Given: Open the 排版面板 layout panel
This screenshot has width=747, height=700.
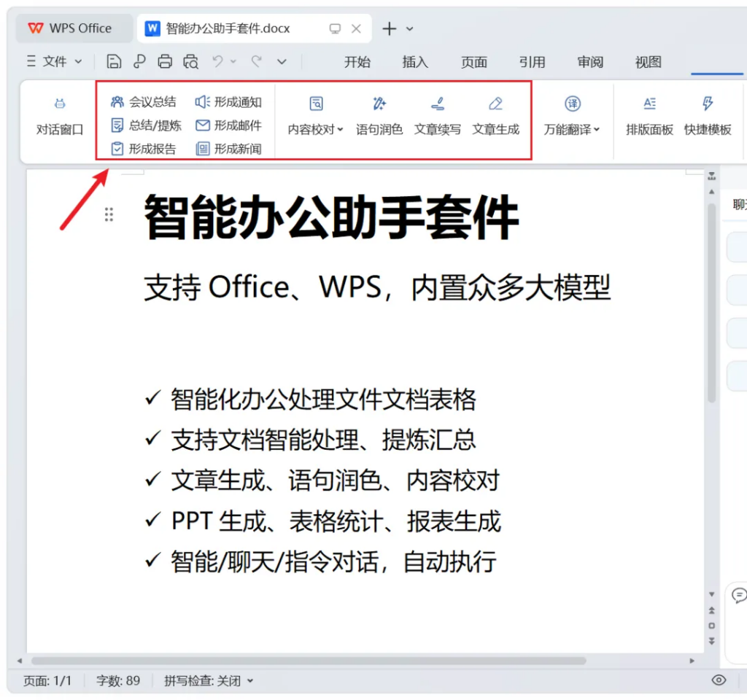Looking at the screenshot, I should (x=649, y=117).
